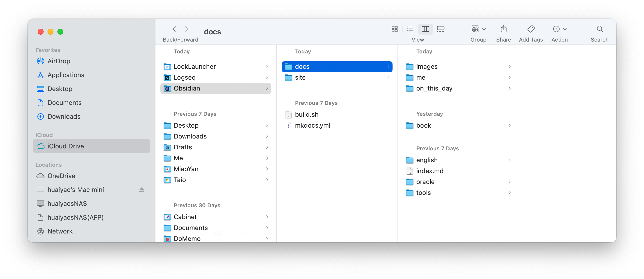Switch to list view
Image resolution: width=644 pixels, height=279 pixels.
coord(410,29)
